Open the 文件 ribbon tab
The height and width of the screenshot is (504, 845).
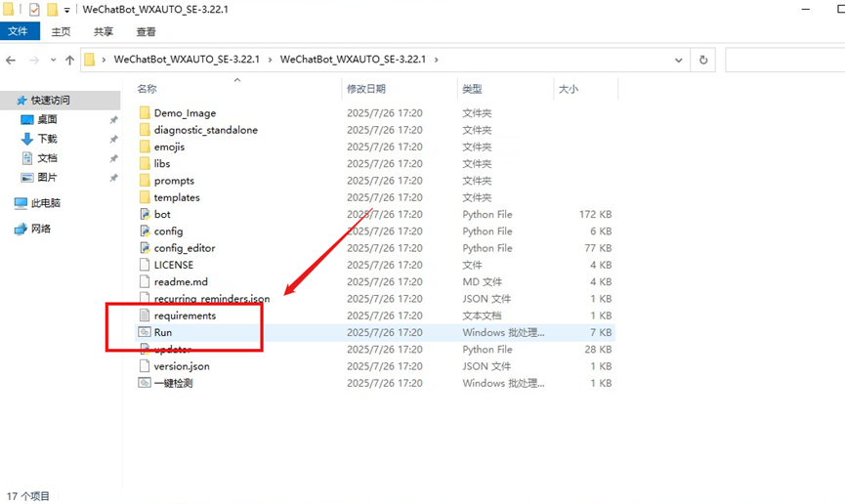click(19, 31)
